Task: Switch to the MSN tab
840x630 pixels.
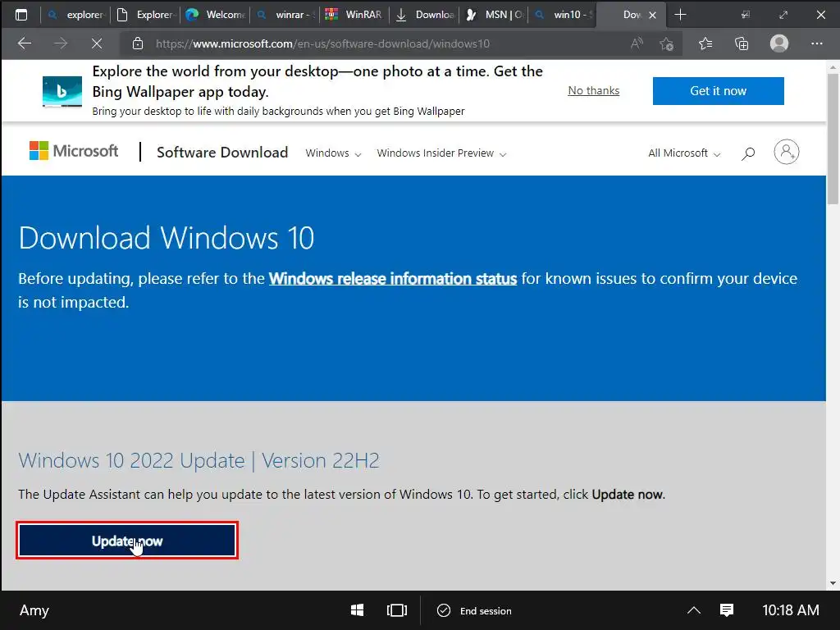Action: click(x=493, y=15)
